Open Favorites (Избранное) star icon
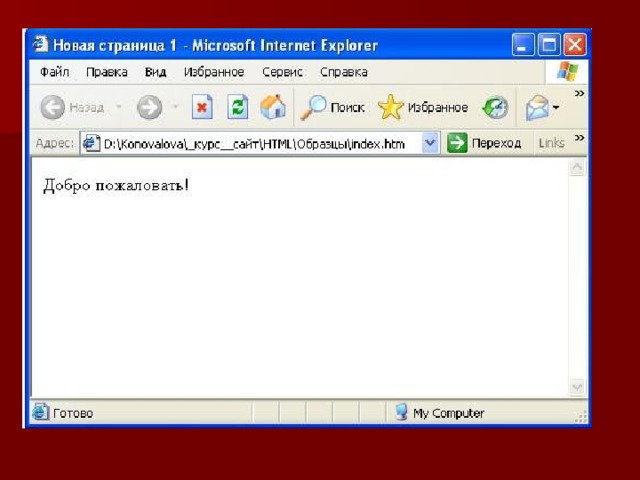 pos(390,107)
